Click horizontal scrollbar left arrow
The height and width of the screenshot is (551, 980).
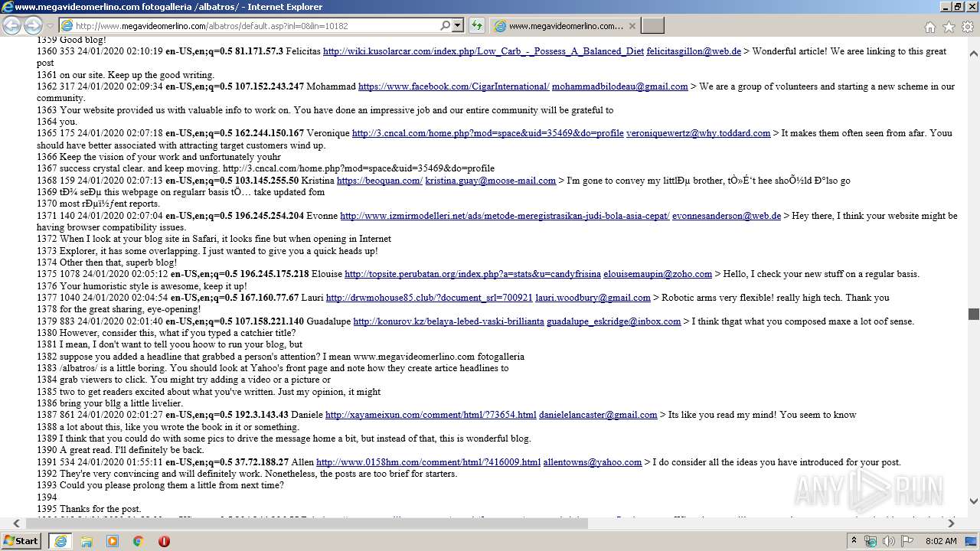[x=16, y=523]
